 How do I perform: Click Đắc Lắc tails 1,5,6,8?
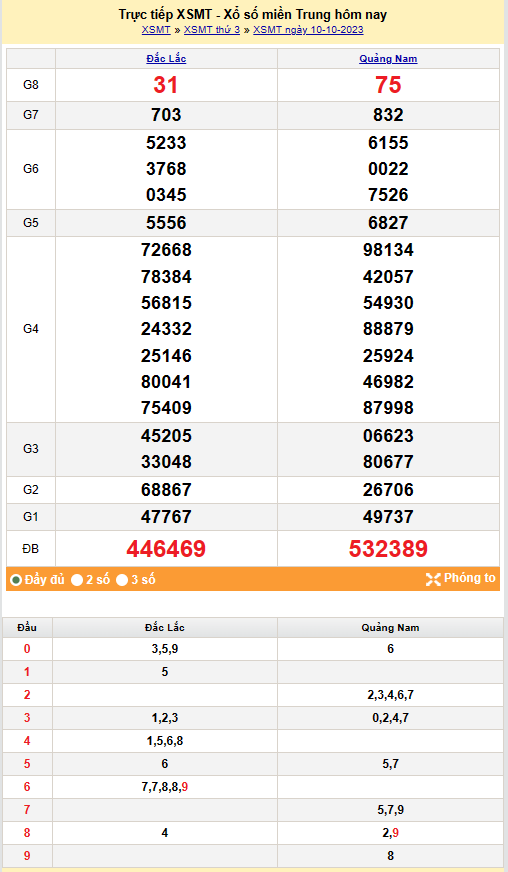click(165, 741)
